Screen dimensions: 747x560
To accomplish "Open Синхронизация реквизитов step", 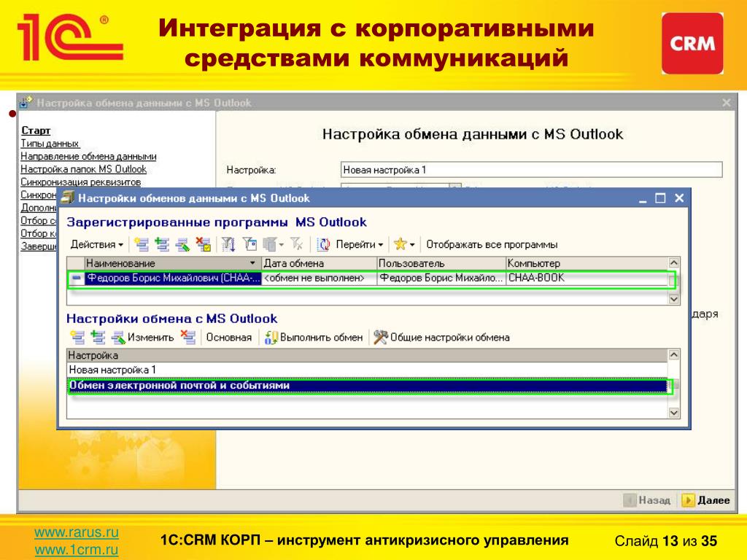I will tap(80, 182).
